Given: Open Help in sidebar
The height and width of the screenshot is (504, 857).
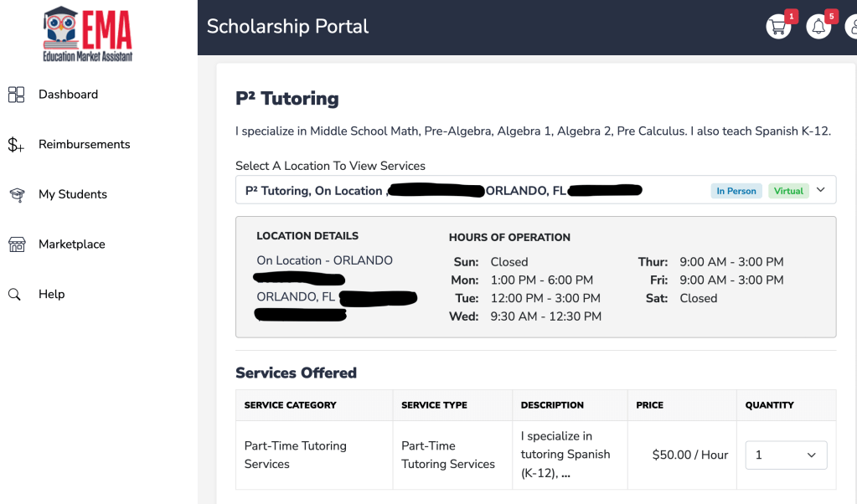Looking at the screenshot, I should pyautogui.click(x=51, y=295).
